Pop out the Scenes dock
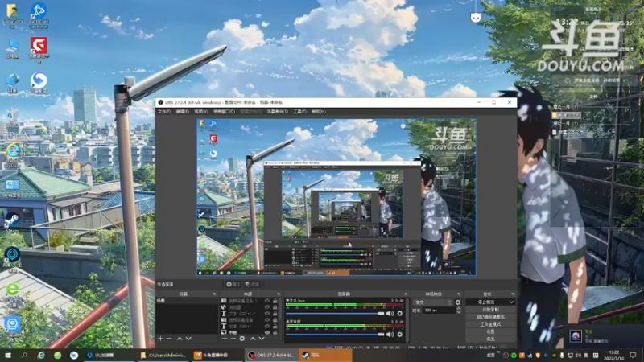 coord(214,294)
